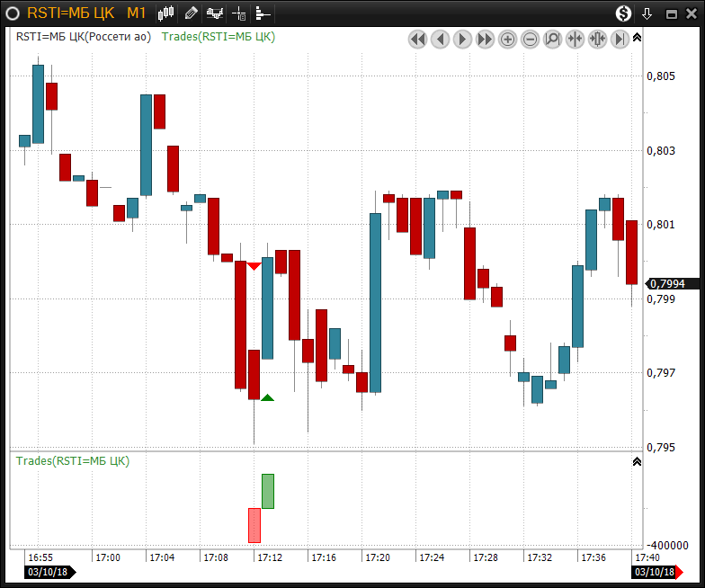Image resolution: width=705 pixels, height=588 pixels.
Task: Step chart forward with single right arrow
Action: pyautogui.click(x=462, y=39)
